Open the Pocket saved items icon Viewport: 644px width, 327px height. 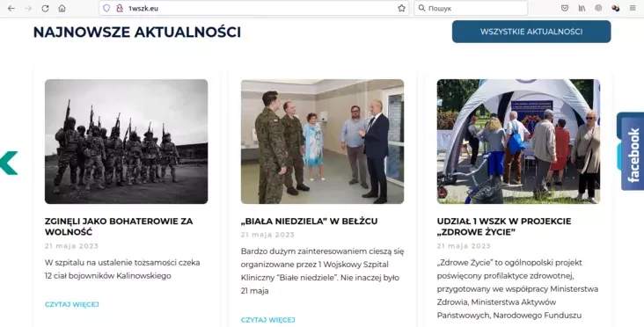click(x=565, y=8)
